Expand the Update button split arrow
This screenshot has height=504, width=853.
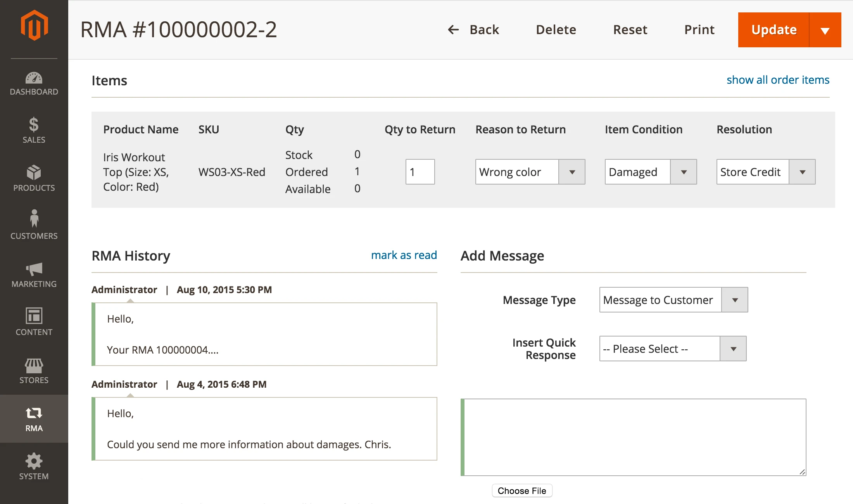click(825, 30)
